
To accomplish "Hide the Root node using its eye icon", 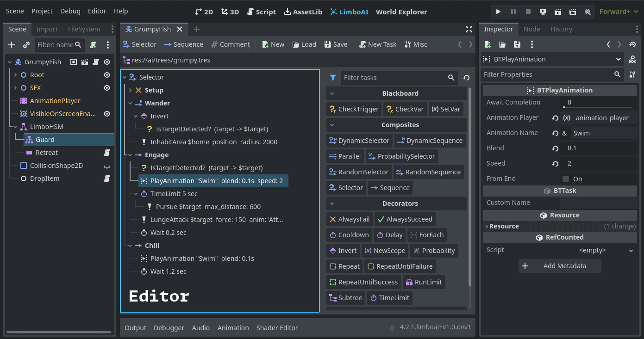I will [x=106, y=74].
